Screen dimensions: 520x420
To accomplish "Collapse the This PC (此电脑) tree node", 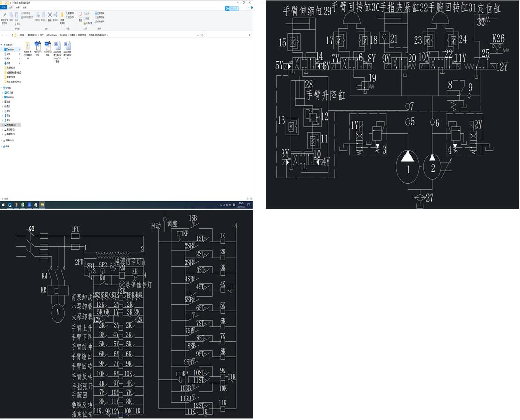I will (x=2, y=88).
